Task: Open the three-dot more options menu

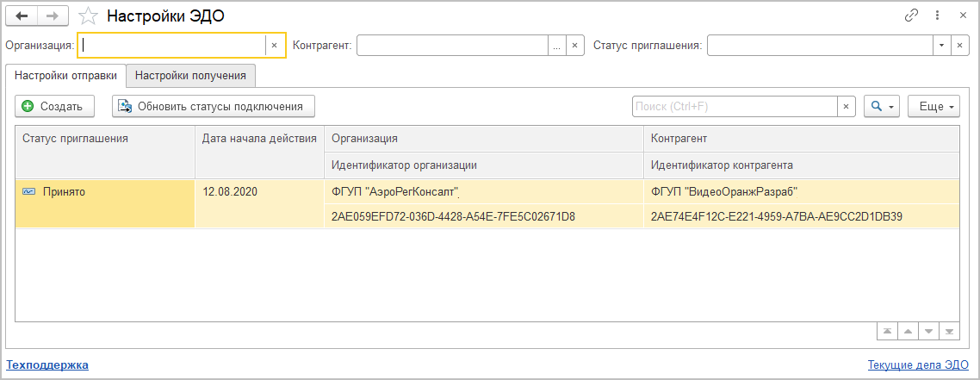Action: (x=937, y=16)
